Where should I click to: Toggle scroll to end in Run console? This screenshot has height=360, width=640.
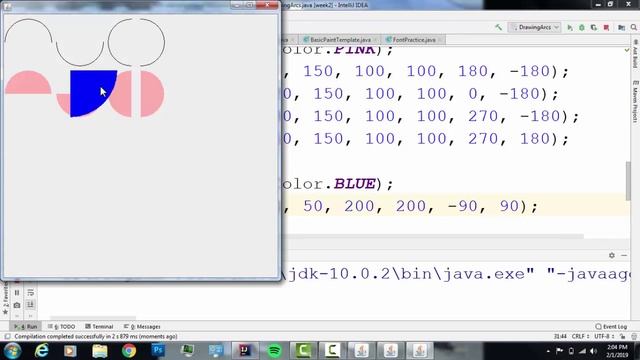tap(31, 305)
